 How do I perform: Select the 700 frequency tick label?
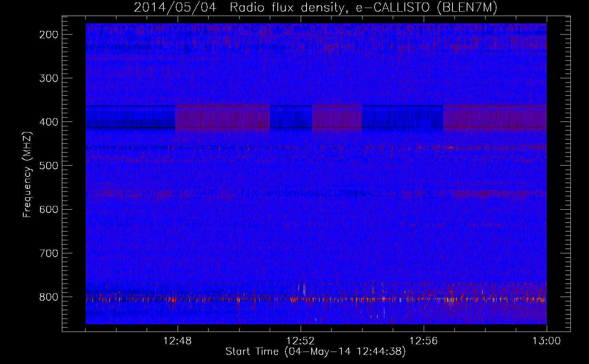pos(49,253)
